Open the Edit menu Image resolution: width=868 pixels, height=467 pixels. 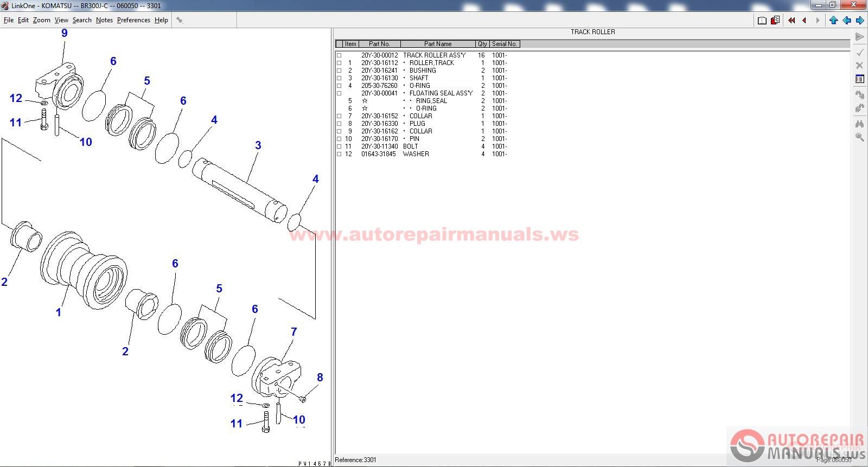tap(23, 20)
